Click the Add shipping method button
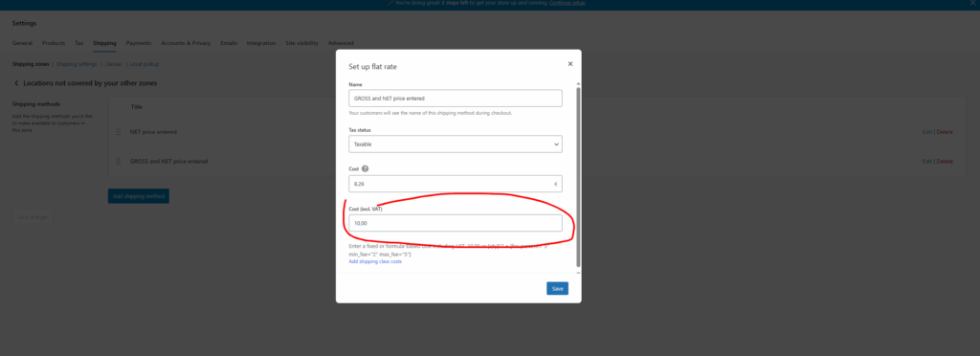980x356 pixels. click(138, 196)
